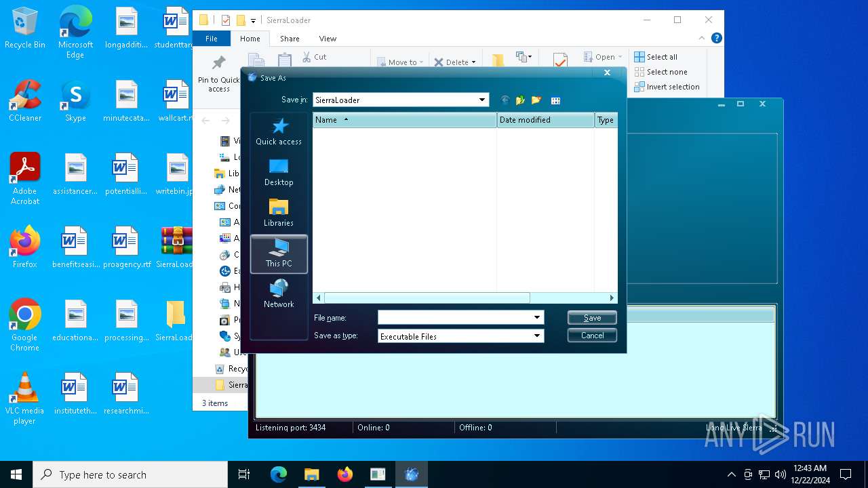Click Select none in Explorer ribbon
The height and width of the screenshot is (488, 868).
click(660, 72)
